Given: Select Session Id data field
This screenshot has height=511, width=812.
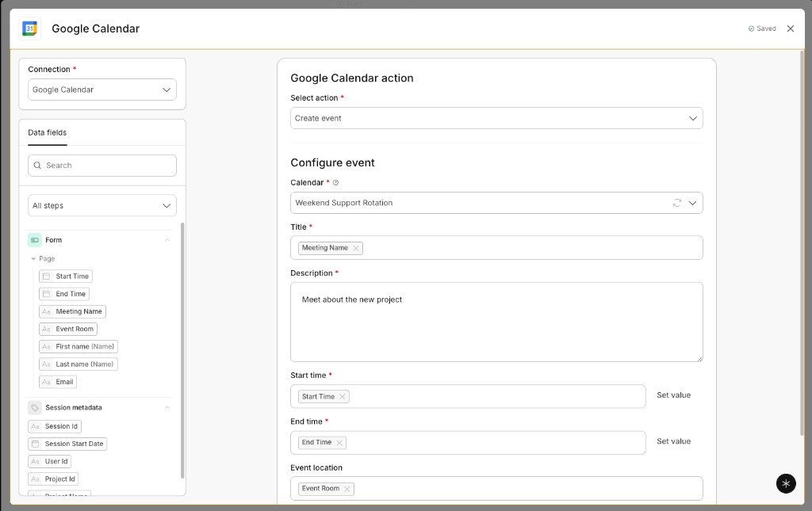Looking at the screenshot, I should pos(55,426).
